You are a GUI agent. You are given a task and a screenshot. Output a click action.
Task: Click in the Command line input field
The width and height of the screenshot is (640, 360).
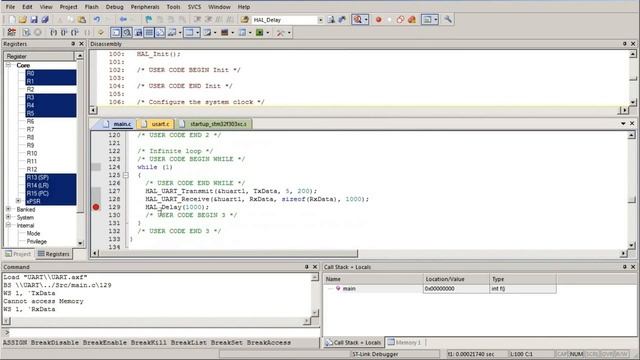(x=163, y=332)
